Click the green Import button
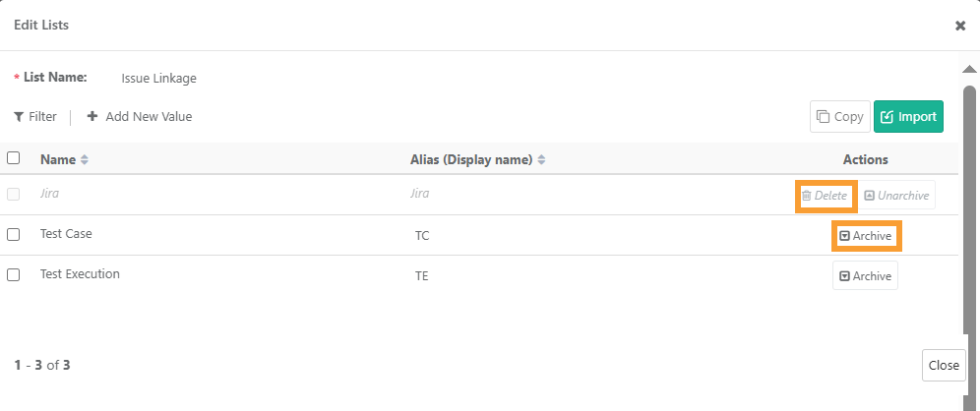980x411 pixels. [908, 117]
